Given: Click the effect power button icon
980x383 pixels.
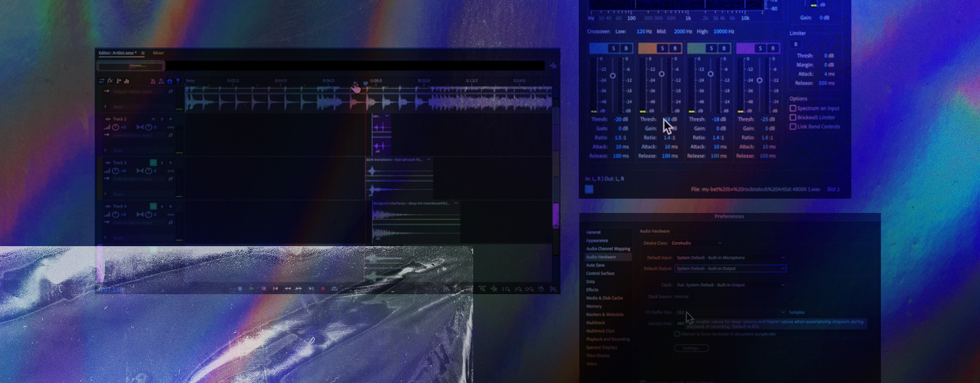Looking at the screenshot, I should coord(589,189).
